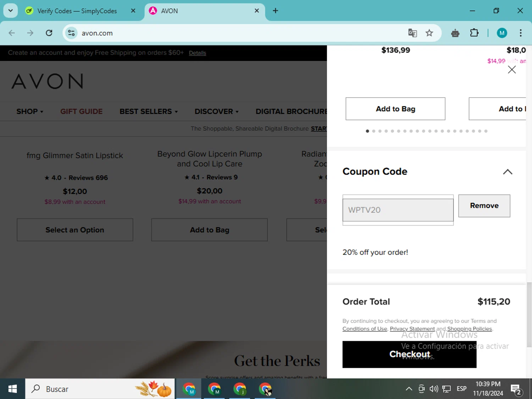This screenshot has width=532, height=399.
Task: Click the translate page icon
Action: [412, 33]
